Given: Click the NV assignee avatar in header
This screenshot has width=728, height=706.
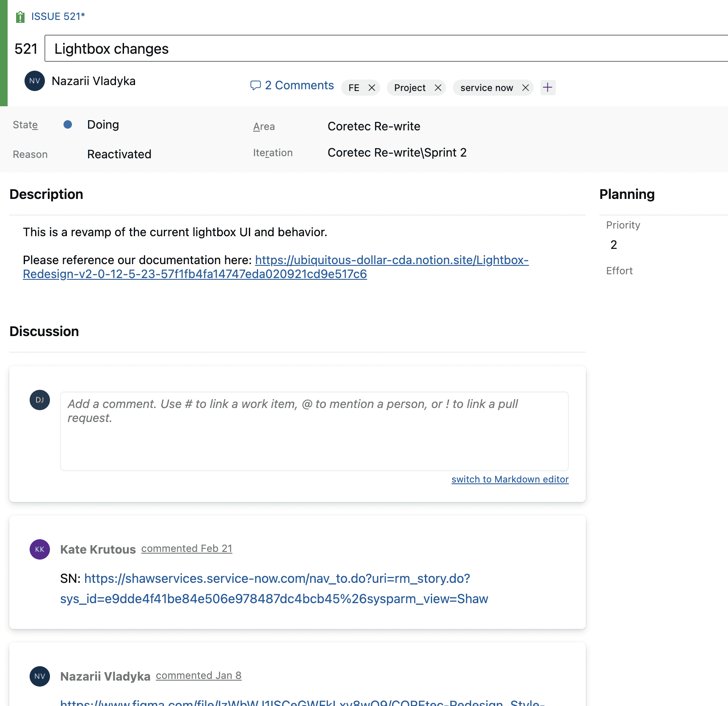Looking at the screenshot, I should tap(35, 81).
